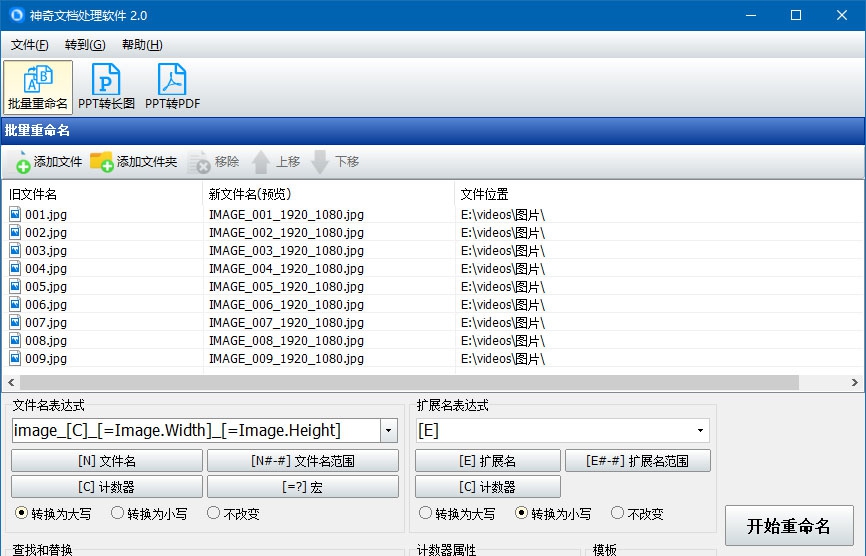This screenshot has height=556, width=866.
Task: Click image icon of 004.jpg
Action: pyautogui.click(x=15, y=268)
